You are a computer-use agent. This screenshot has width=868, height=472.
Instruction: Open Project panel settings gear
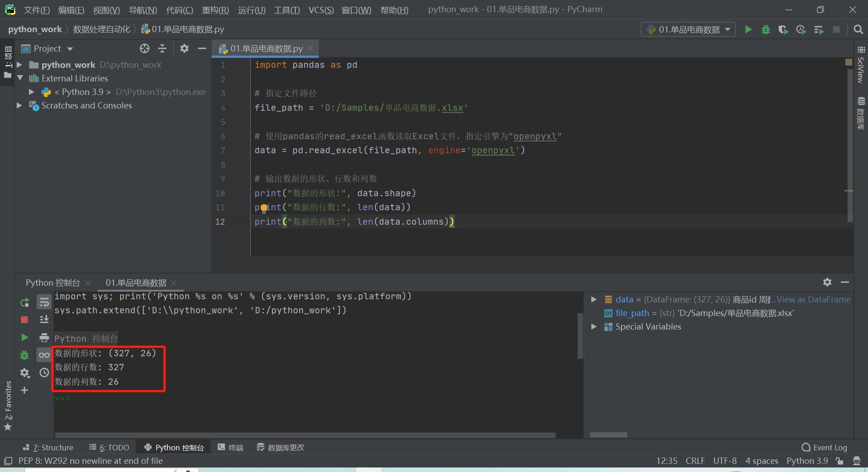[184, 48]
